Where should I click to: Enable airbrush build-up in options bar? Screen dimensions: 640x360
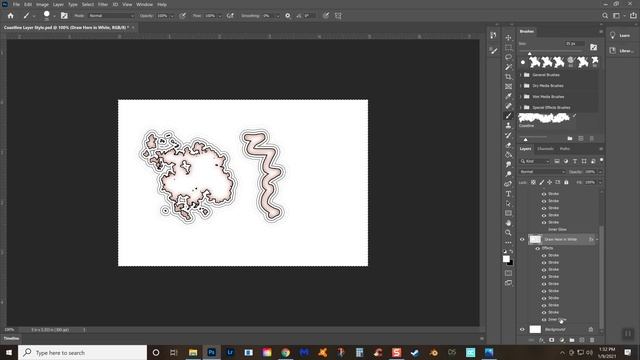click(x=230, y=16)
